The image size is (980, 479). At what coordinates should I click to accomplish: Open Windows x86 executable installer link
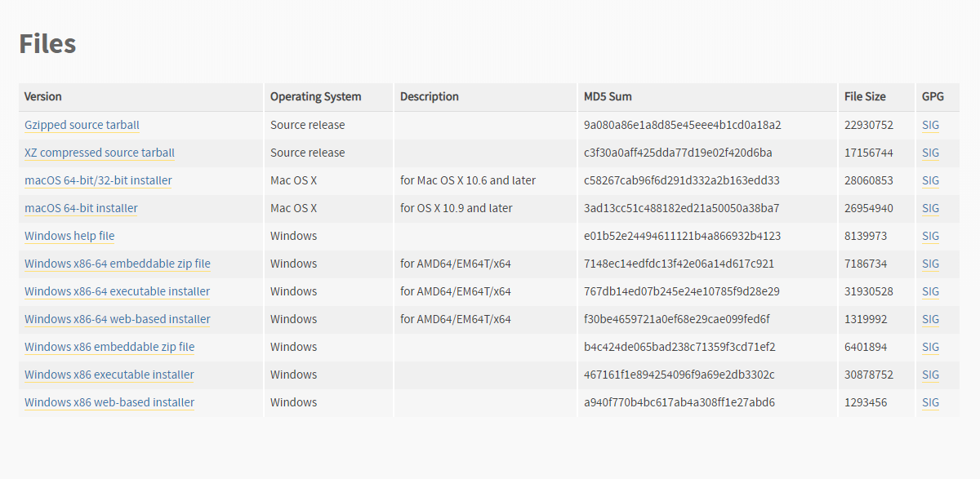(109, 375)
